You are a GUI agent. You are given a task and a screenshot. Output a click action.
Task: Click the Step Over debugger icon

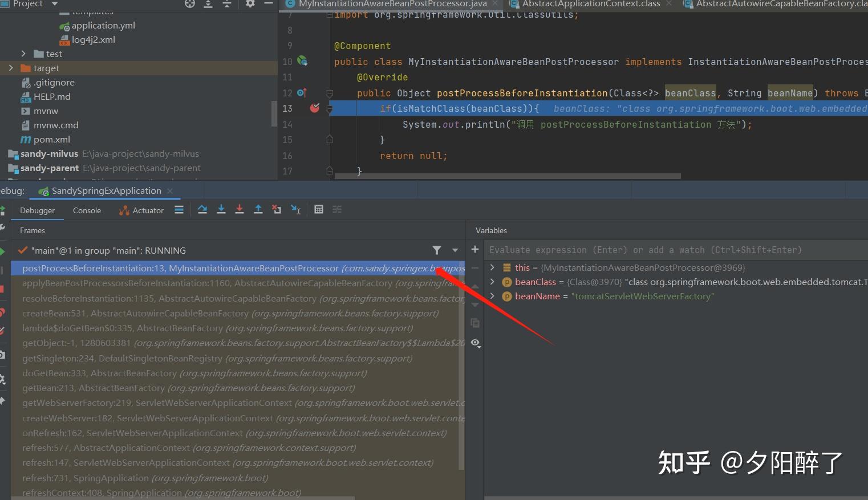click(x=202, y=209)
